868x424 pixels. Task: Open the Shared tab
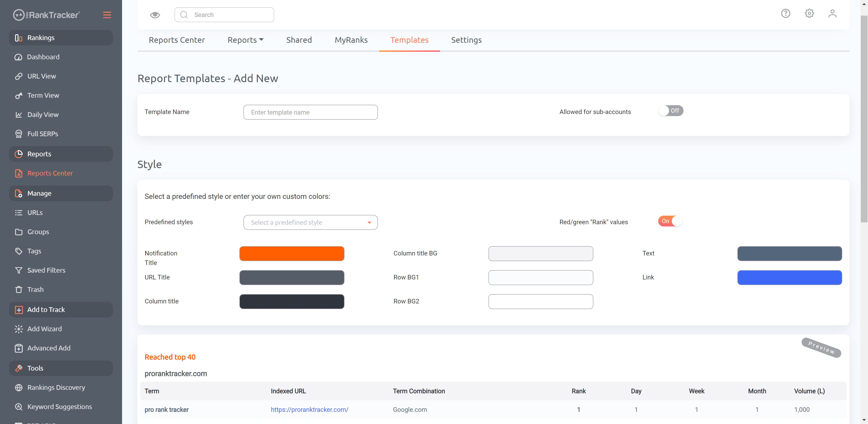tap(299, 40)
